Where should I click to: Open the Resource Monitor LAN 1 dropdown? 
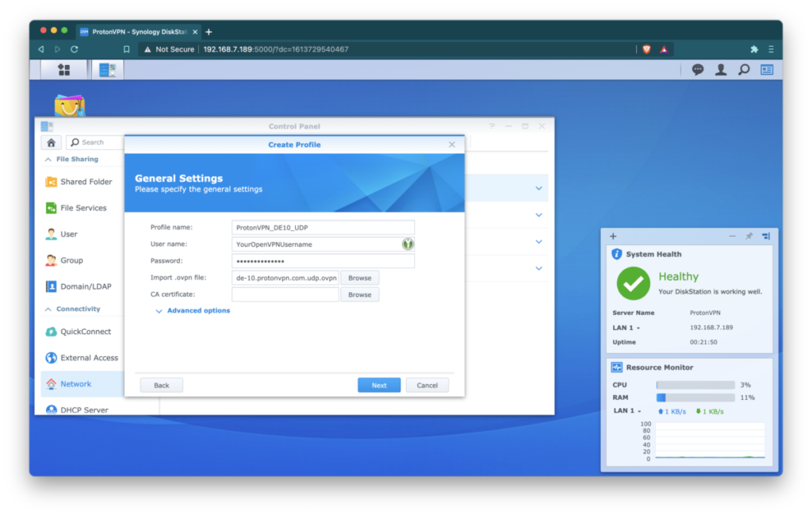tap(628, 411)
